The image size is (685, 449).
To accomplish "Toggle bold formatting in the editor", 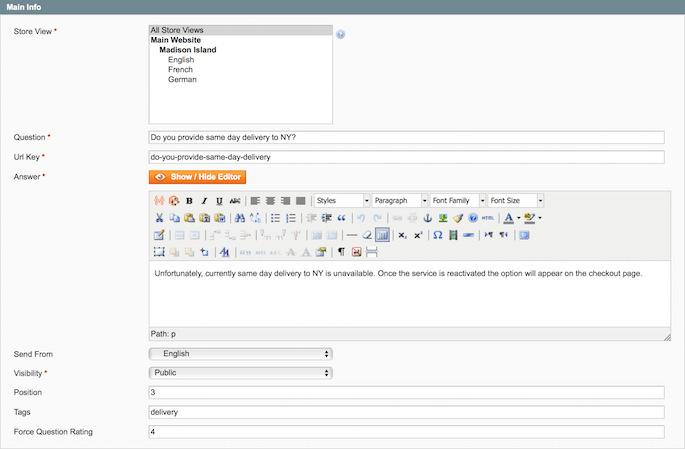I will pos(189,201).
